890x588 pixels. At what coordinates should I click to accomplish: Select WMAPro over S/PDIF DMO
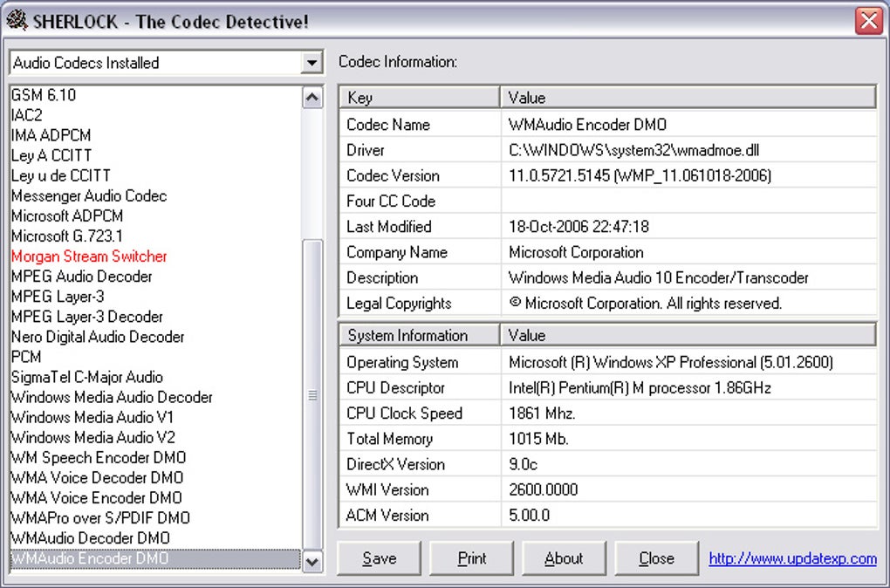tap(100, 518)
